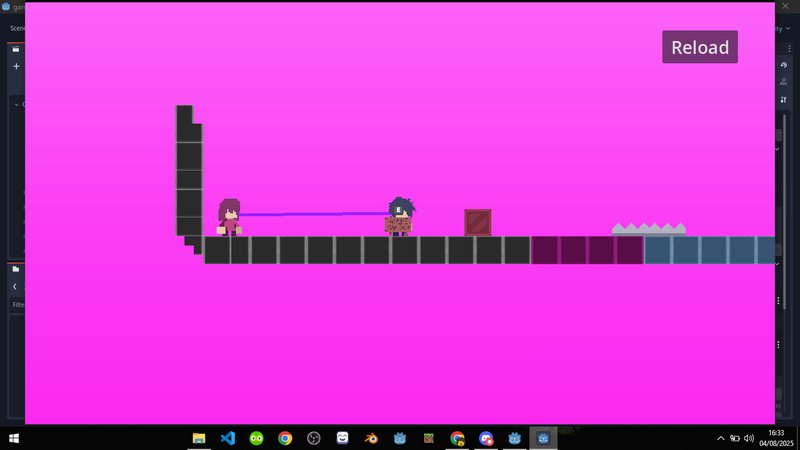
Task: Open the editor layout dropdown at top right
Action: tap(783, 29)
